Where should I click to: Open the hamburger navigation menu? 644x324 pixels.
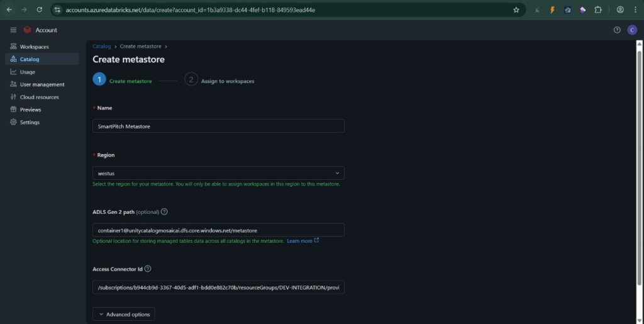click(13, 30)
